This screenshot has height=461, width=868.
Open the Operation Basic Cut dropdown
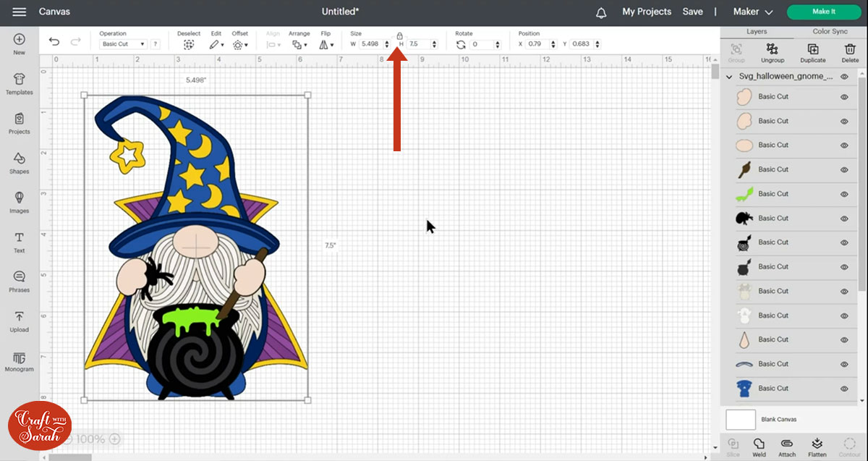(x=123, y=44)
